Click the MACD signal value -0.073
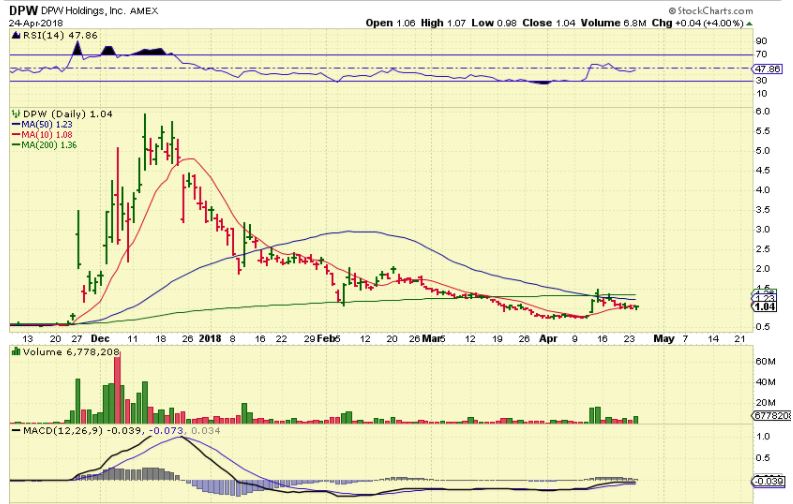This screenshot has width=793, height=504. [x=165, y=431]
